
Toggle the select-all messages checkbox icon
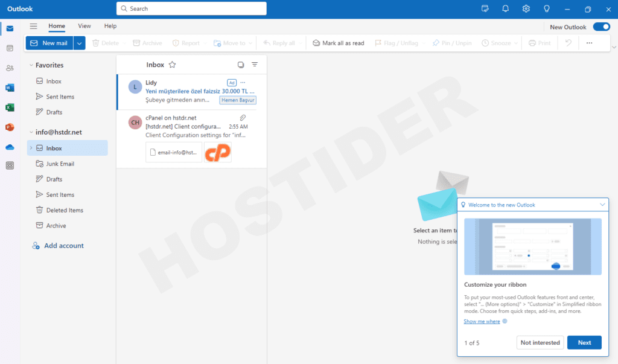click(241, 65)
